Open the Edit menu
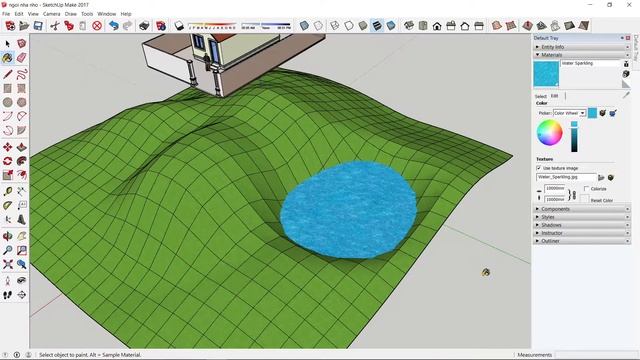The image size is (640, 360). 19,14
